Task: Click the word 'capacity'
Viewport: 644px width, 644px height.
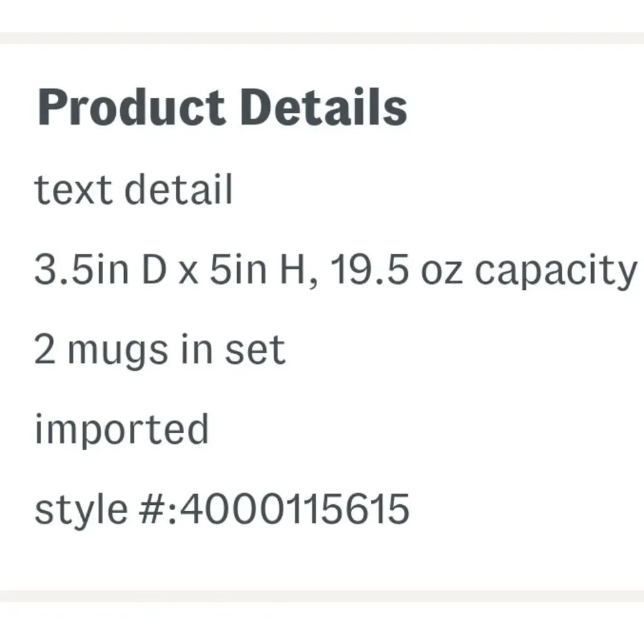Action: click(x=556, y=272)
